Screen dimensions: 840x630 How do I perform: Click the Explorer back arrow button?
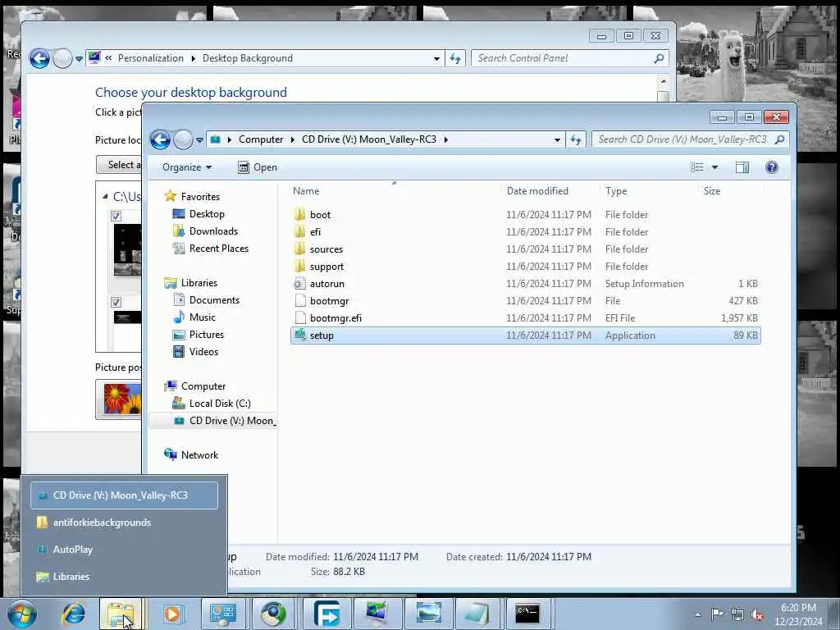coord(160,139)
